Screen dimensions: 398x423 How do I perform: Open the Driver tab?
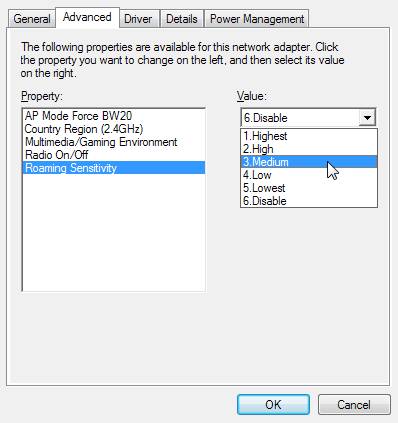[138, 19]
